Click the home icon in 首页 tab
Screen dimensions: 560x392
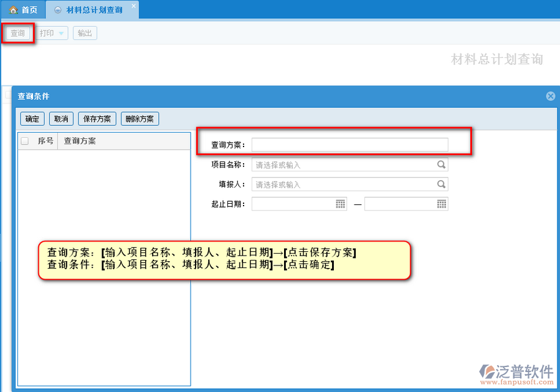click(14, 9)
